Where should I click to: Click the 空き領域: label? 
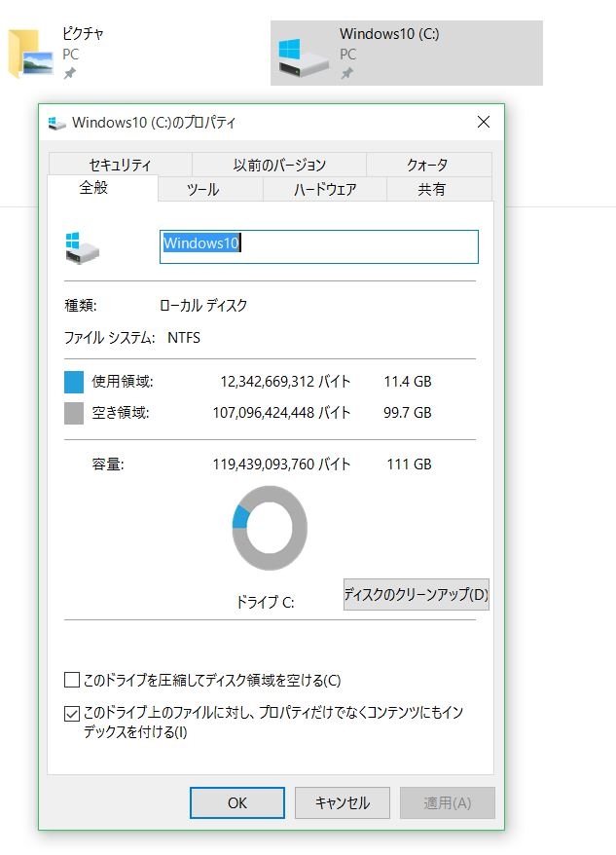[121, 413]
